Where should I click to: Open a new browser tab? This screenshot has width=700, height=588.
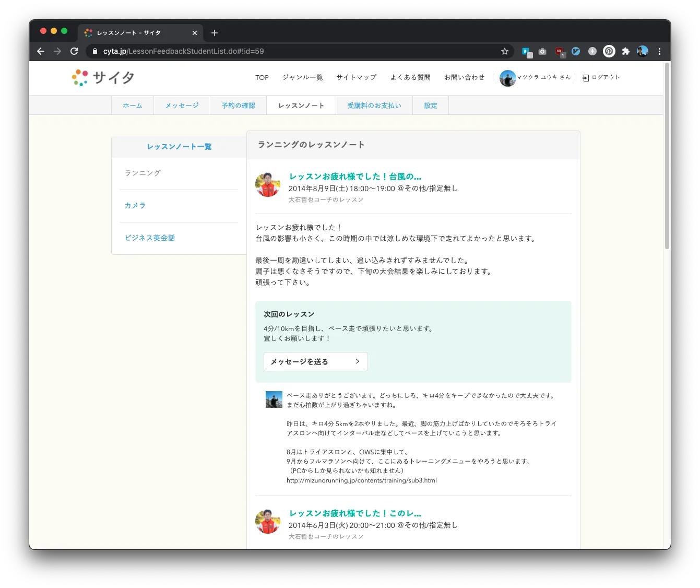(215, 33)
